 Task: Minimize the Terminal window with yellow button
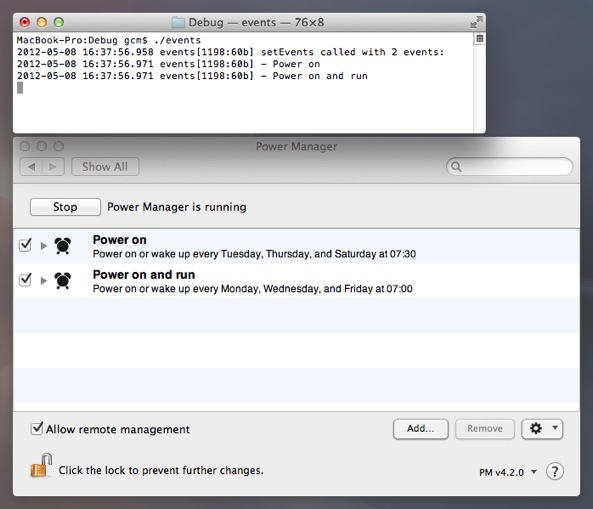pyautogui.click(x=42, y=22)
